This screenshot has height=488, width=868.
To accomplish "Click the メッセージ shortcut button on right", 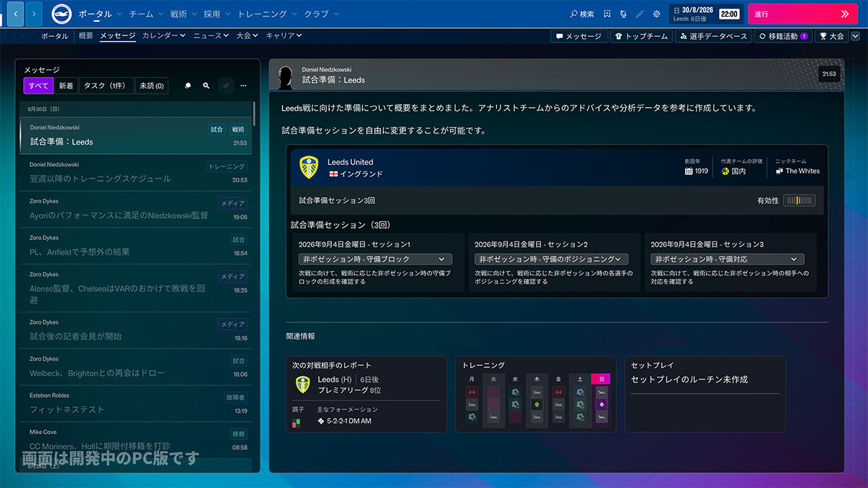I will tap(579, 36).
